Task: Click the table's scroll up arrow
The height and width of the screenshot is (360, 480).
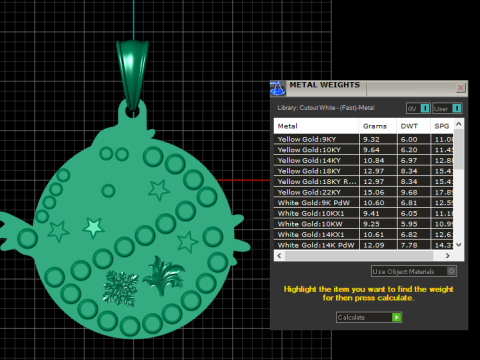Action: coord(459,124)
